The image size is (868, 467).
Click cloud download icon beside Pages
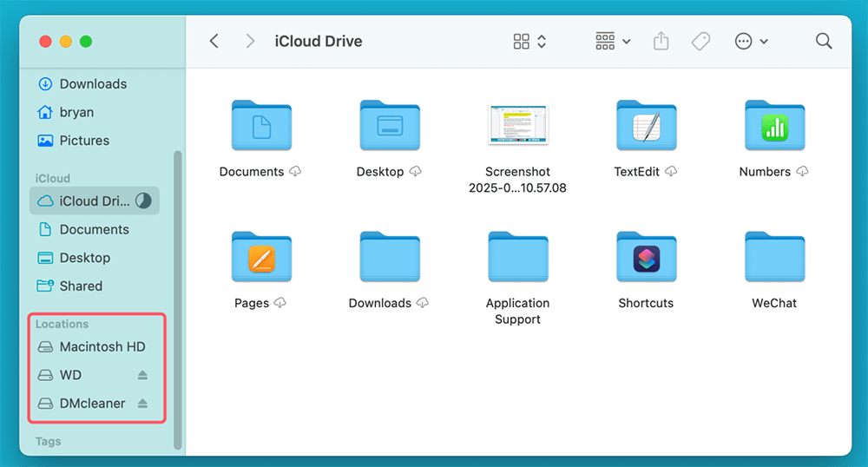280,303
